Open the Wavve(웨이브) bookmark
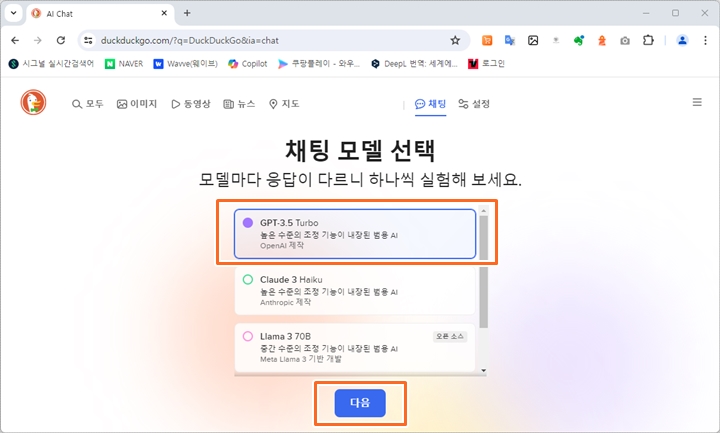Image resolution: width=720 pixels, height=433 pixels. click(186, 64)
